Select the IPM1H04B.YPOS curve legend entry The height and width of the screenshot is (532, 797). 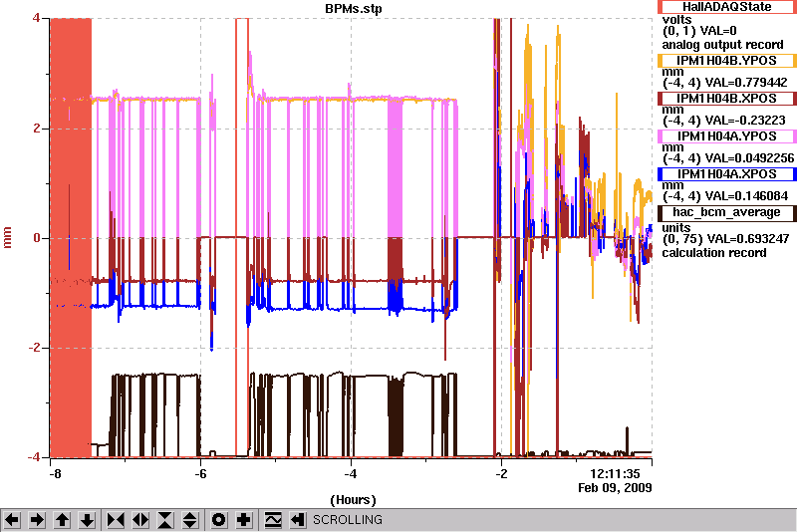[727, 61]
